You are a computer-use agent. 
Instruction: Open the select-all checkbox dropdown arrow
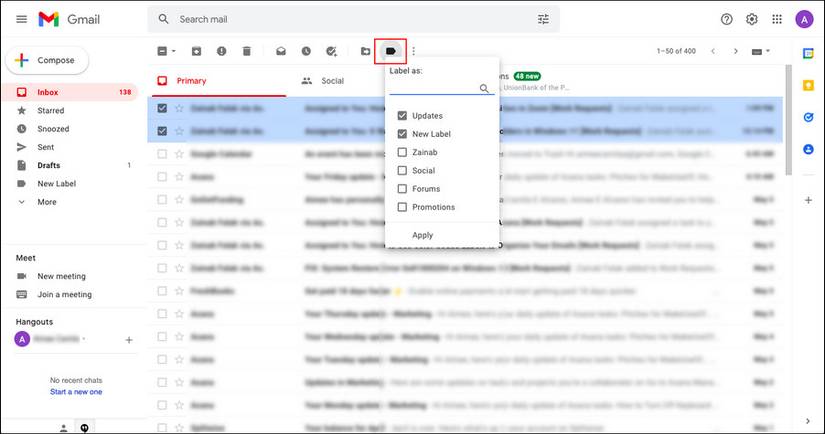pos(174,51)
